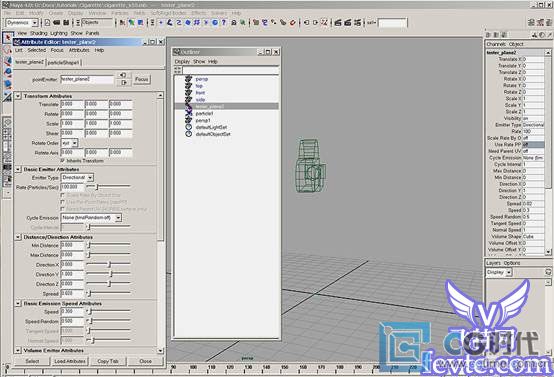
Task: Click the Speed Random slider
Action: click(108, 321)
